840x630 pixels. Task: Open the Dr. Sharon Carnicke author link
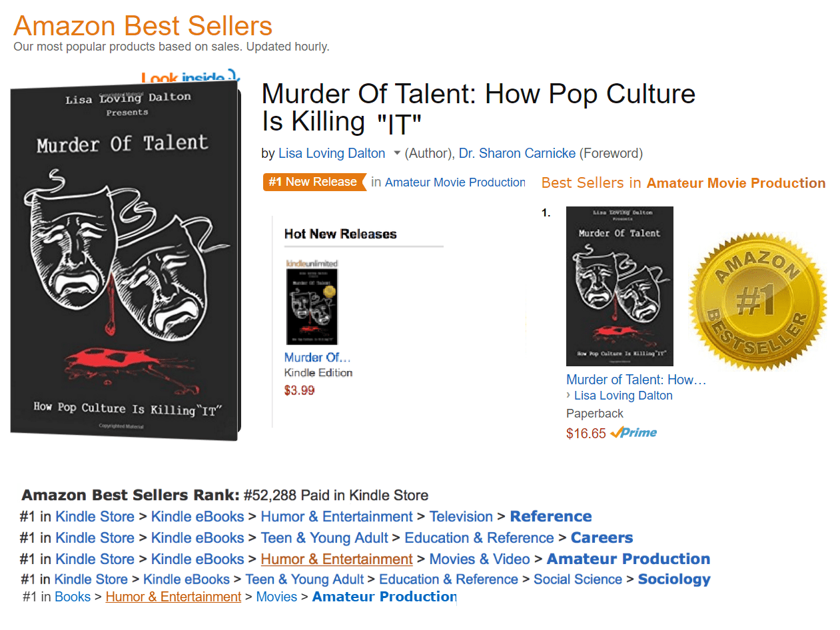(517, 153)
